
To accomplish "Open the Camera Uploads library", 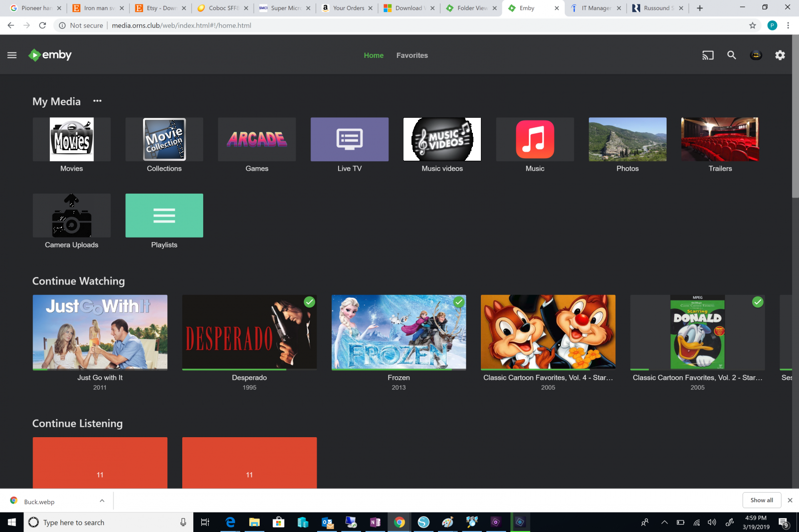I will pyautogui.click(x=71, y=216).
